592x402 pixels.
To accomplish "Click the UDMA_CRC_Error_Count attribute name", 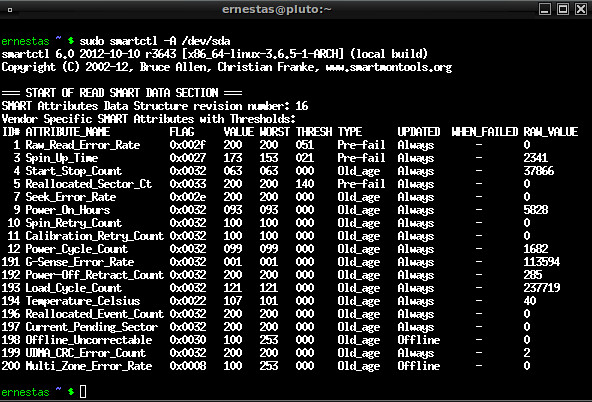I will click(86, 353).
